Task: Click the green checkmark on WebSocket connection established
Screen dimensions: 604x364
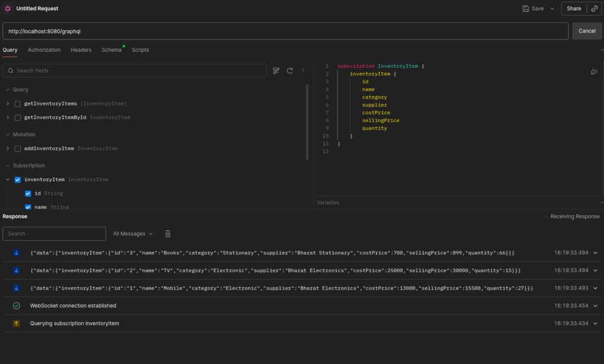Action: [16, 306]
